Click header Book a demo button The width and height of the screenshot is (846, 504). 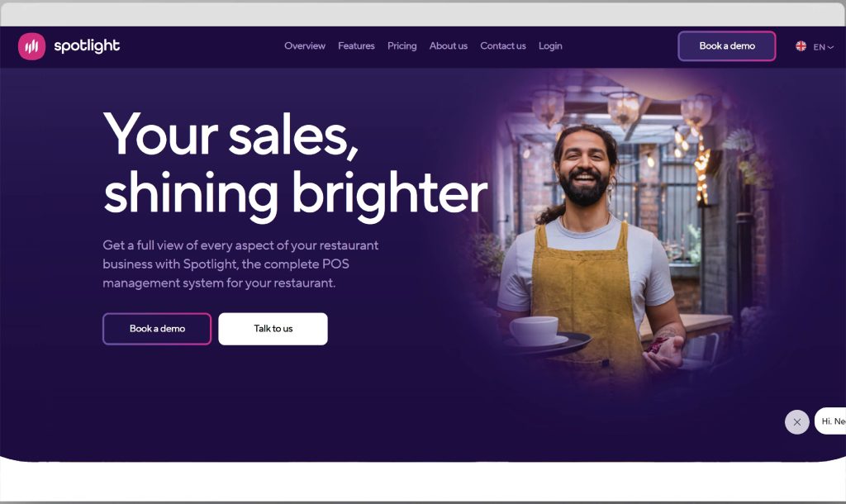tap(727, 46)
